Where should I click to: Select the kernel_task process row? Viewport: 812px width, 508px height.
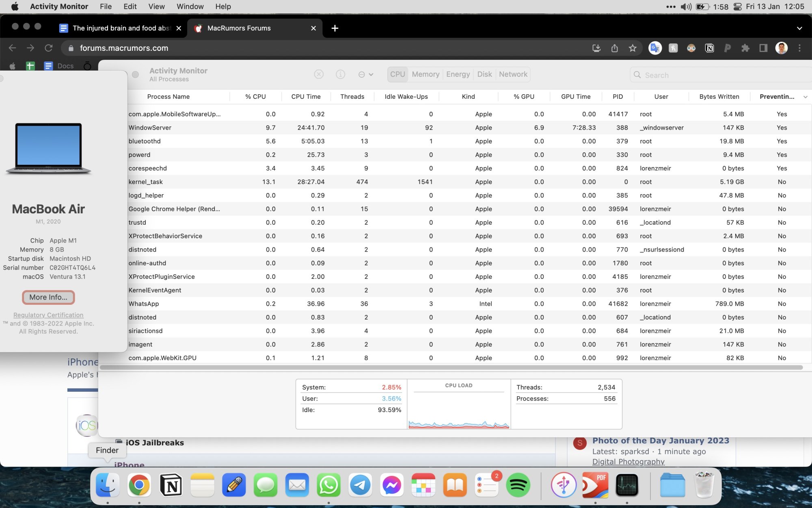[x=469, y=182]
